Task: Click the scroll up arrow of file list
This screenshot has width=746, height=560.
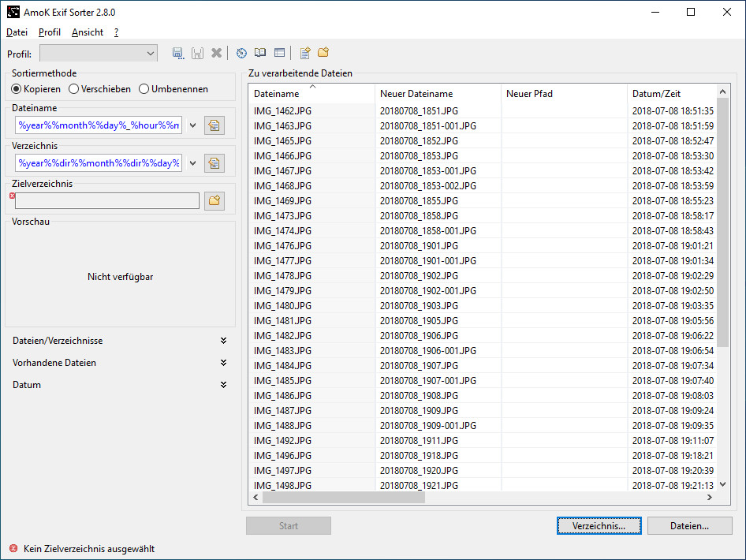Action: coord(722,91)
